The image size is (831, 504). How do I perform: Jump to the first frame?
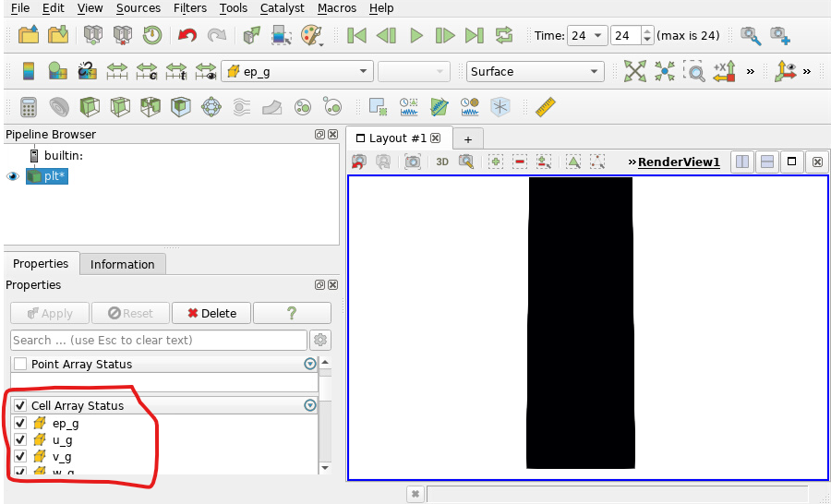point(356,35)
